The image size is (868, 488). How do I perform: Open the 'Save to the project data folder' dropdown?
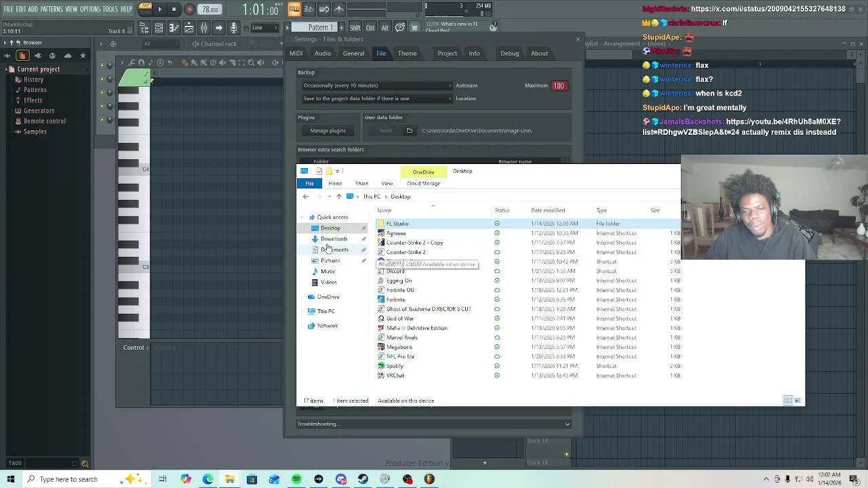376,98
